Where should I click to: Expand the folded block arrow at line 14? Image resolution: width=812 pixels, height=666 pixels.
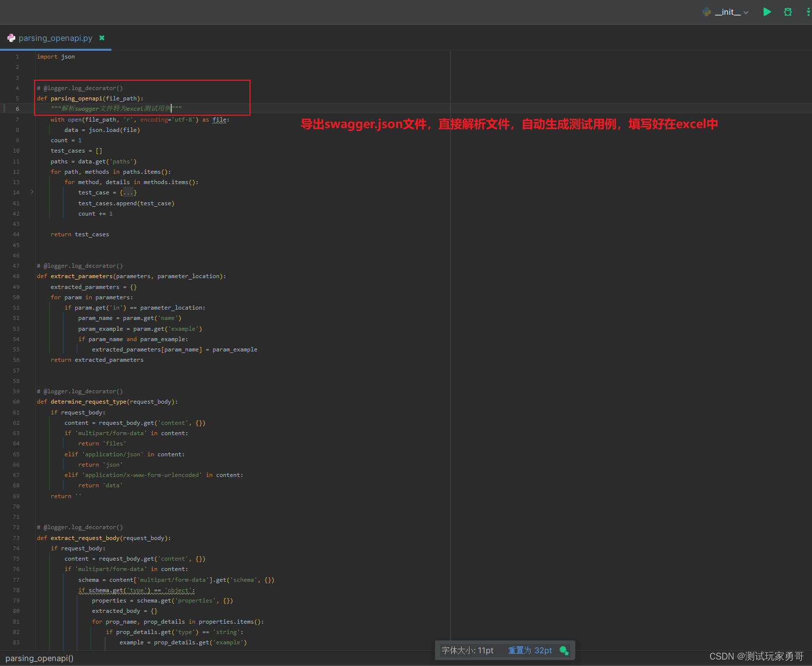32,192
